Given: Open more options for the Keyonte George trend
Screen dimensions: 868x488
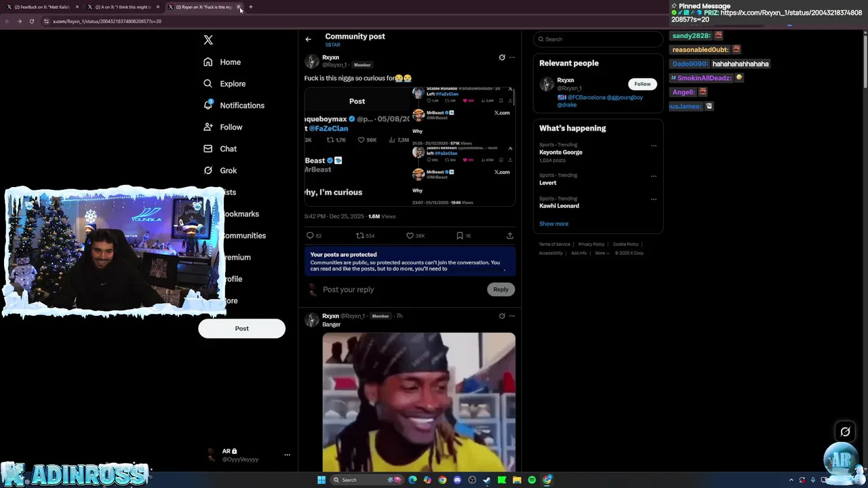Looking at the screenshot, I should click(x=654, y=146).
